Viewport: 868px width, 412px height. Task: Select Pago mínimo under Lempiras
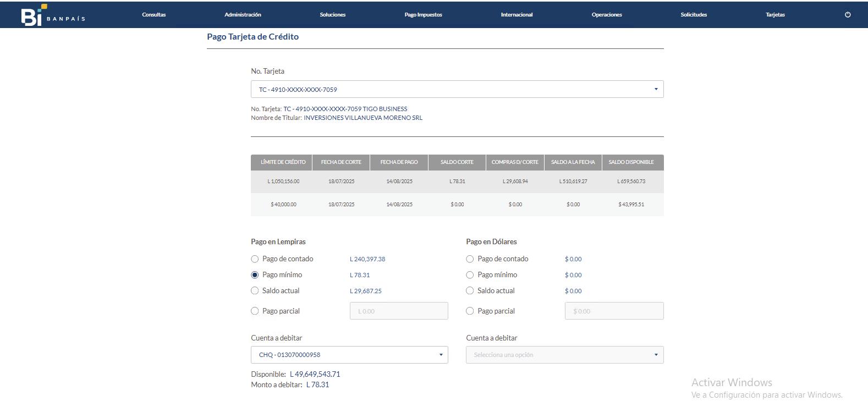tap(255, 275)
